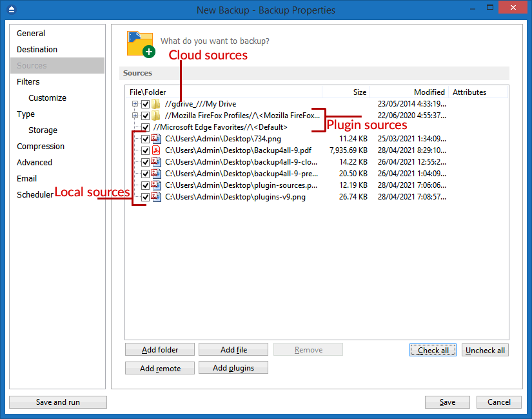
Task: Click the backup4all-9-pre... image file icon
Action: 156,174
